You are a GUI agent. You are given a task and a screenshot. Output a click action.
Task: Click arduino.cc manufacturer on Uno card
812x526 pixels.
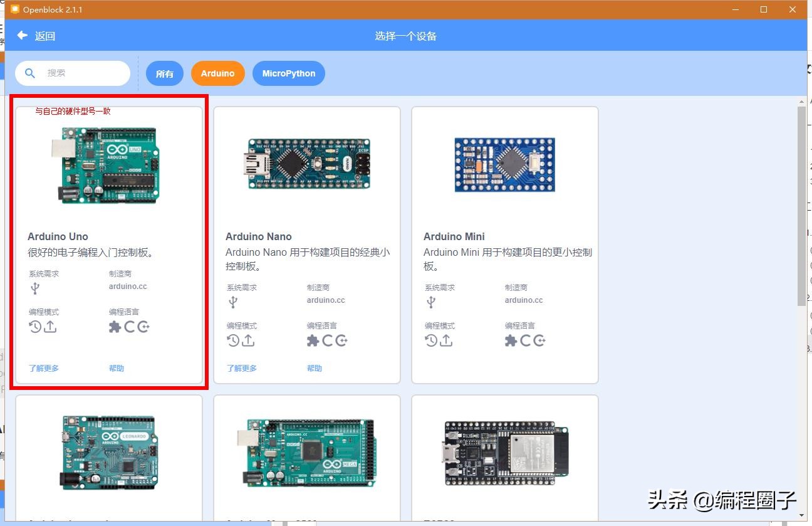128,287
